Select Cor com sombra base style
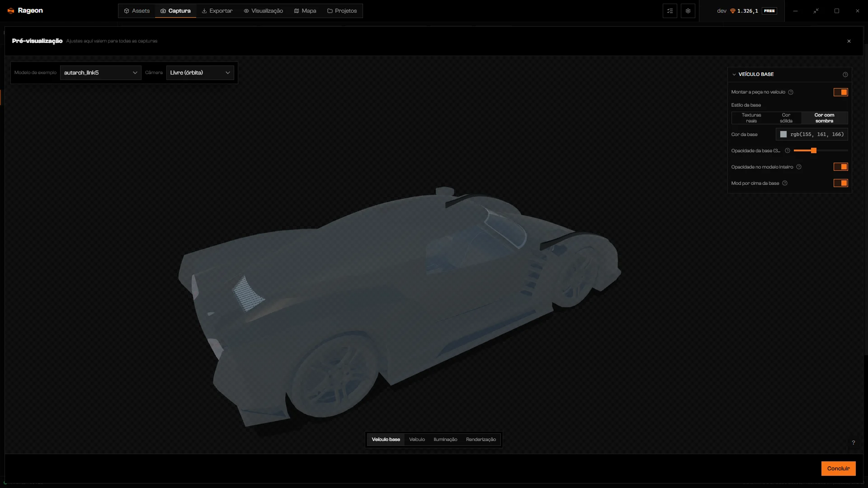The width and height of the screenshot is (868, 488). [825, 118]
